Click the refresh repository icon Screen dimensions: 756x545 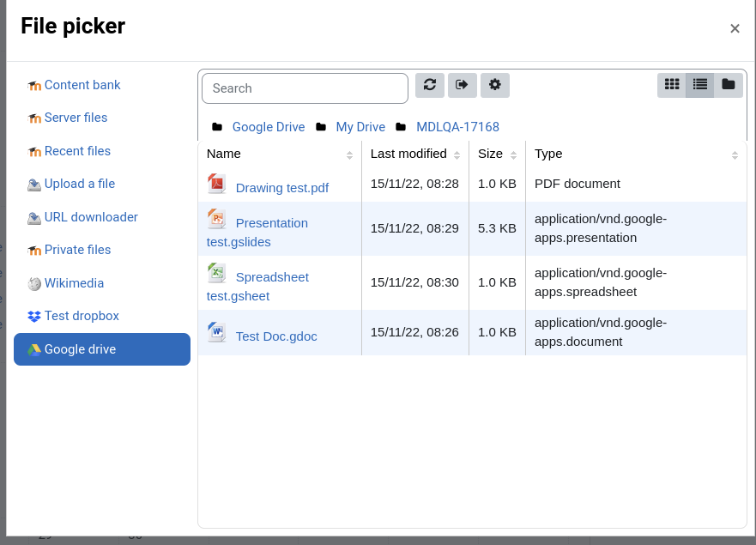pyautogui.click(x=430, y=85)
